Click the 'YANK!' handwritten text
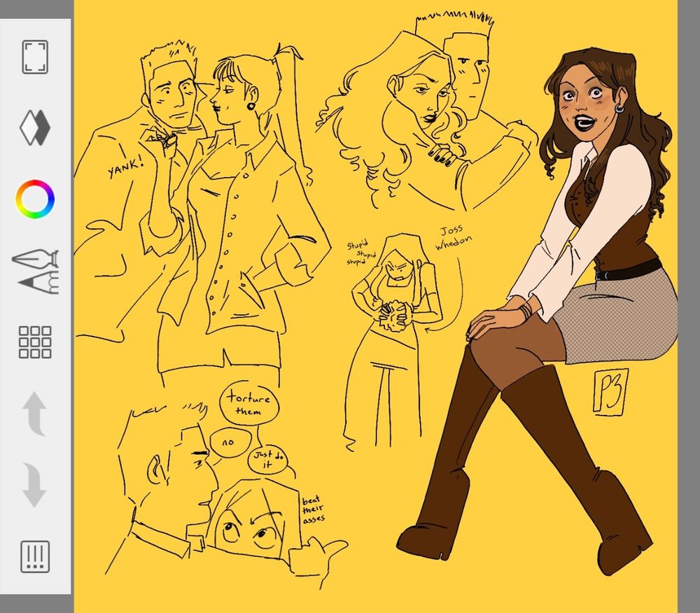 [126, 167]
